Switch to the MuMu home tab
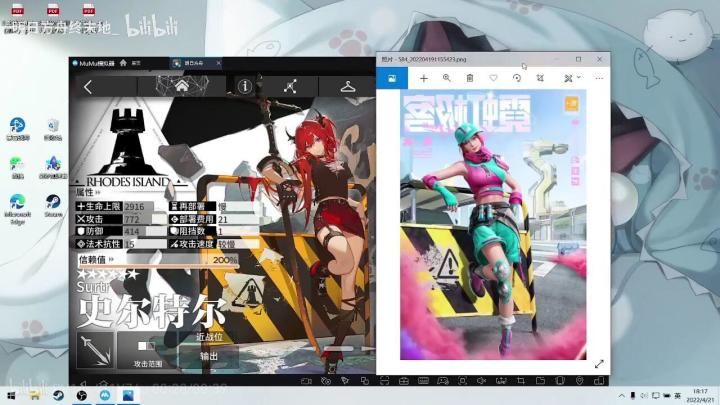Image resolution: width=720 pixels, height=405 pixels. (x=130, y=63)
